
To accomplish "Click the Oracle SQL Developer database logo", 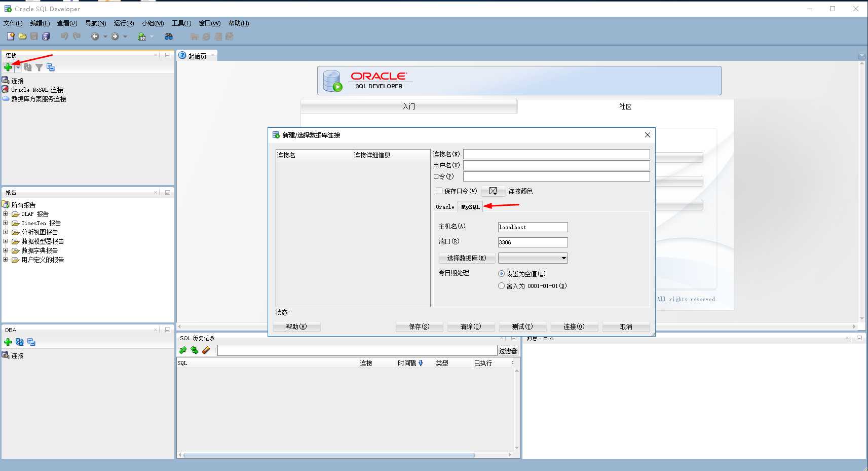I will (x=333, y=81).
